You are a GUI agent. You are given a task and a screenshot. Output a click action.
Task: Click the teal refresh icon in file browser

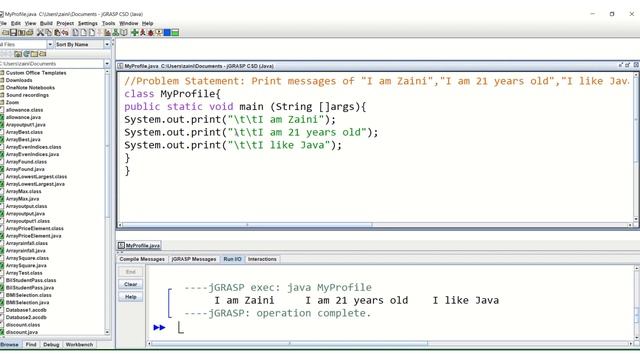(x=27, y=53)
